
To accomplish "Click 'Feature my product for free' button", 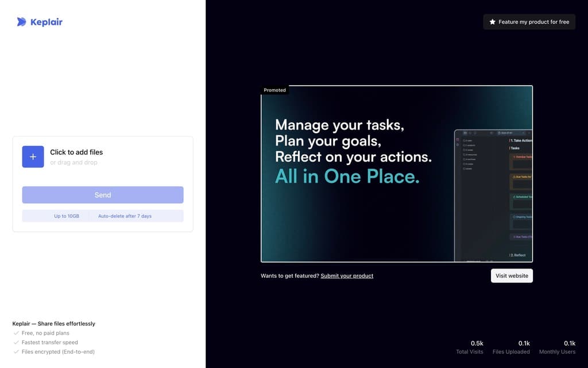I will point(529,22).
